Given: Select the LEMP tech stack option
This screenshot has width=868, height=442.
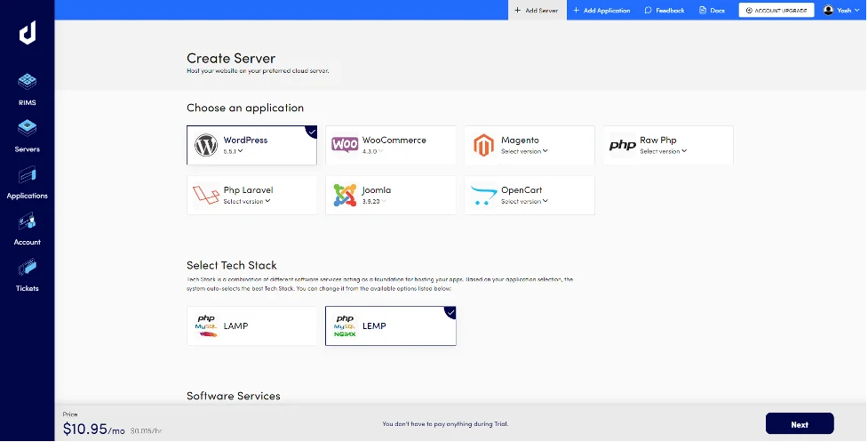Looking at the screenshot, I should [x=390, y=326].
